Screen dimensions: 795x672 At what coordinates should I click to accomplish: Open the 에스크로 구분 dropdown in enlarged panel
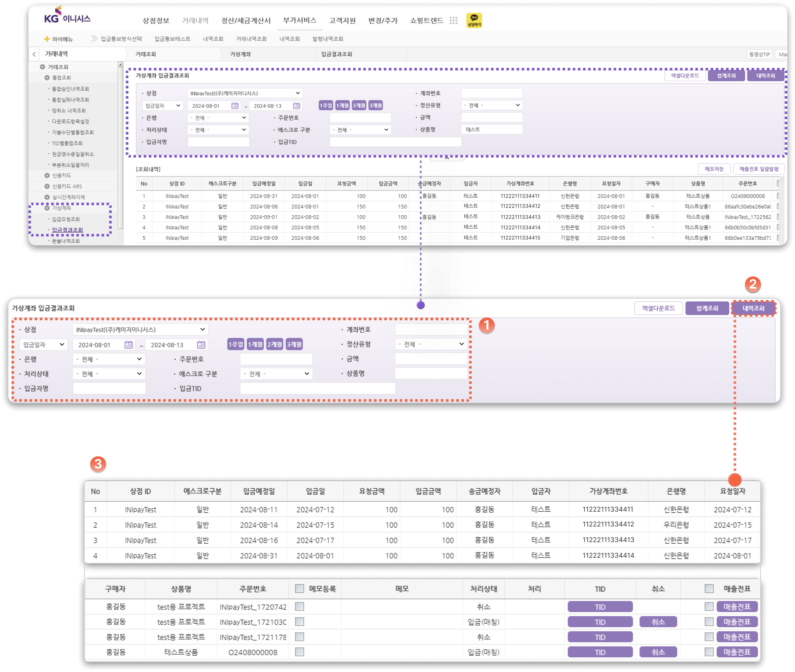(276, 374)
